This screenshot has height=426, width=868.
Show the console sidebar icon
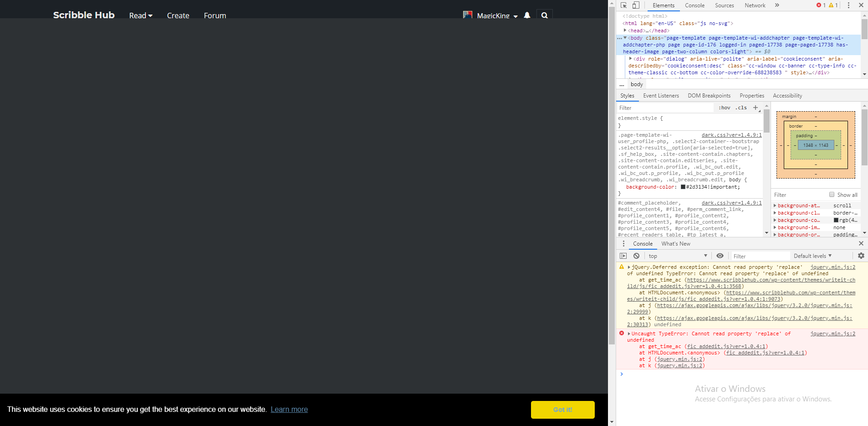623,256
